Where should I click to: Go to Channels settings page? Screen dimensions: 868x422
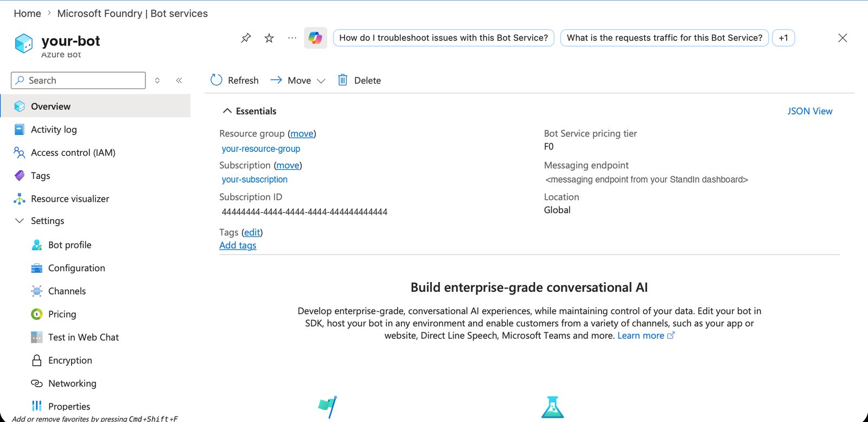pos(67,291)
